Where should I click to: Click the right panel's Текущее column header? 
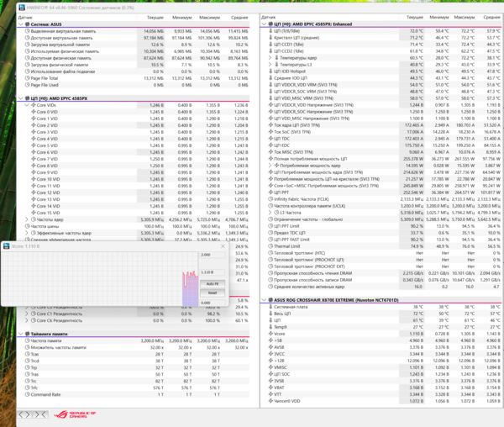pyautogui.click(x=412, y=18)
